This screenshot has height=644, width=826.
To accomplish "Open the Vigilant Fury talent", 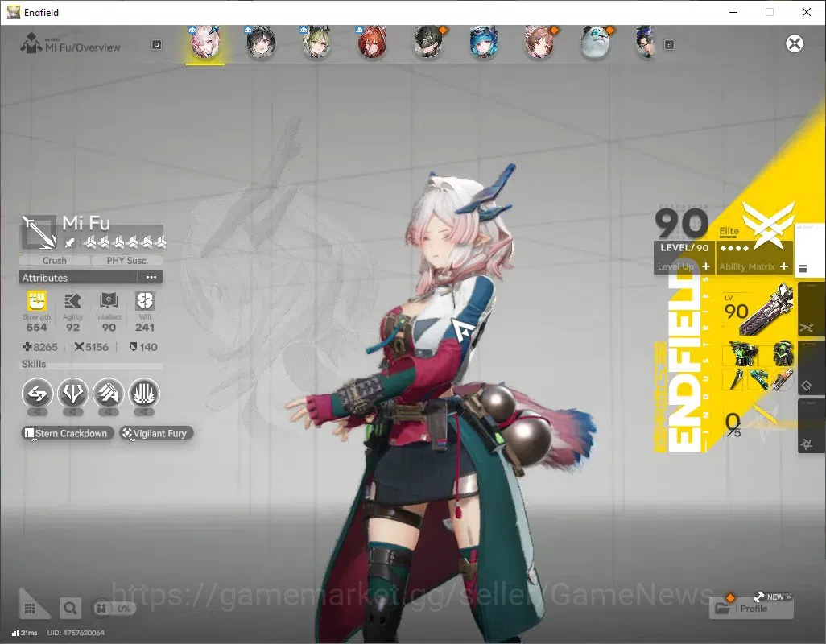I will (x=156, y=433).
